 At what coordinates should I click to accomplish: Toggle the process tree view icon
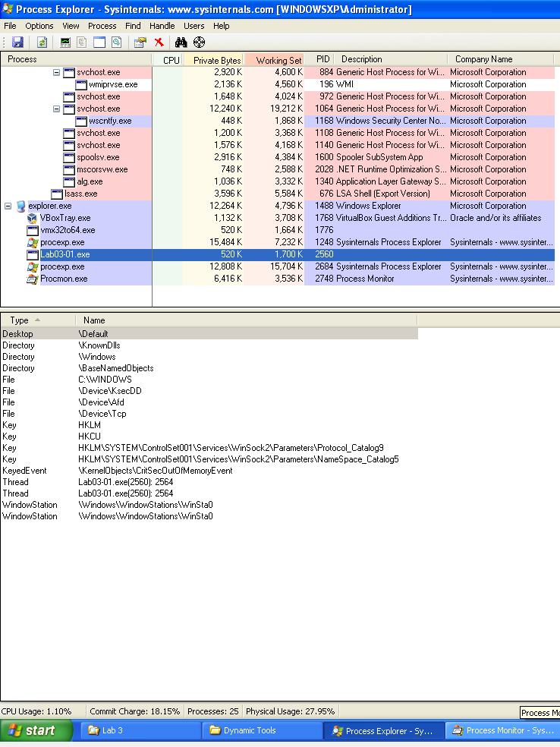point(82,43)
